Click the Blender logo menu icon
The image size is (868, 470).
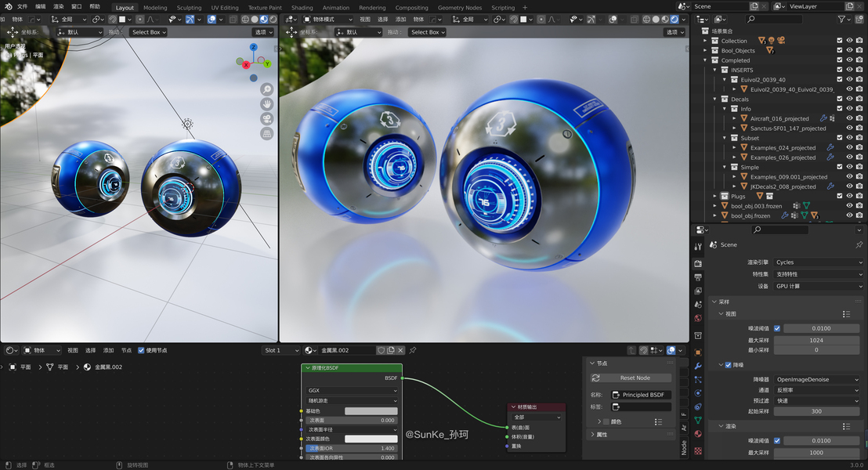coord(8,6)
